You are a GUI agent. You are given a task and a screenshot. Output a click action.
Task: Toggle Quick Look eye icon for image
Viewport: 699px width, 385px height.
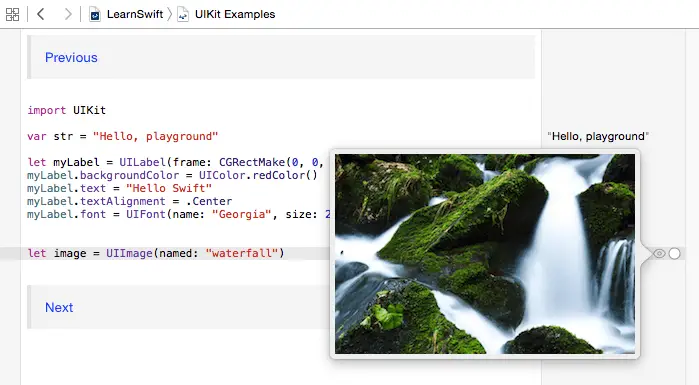click(659, 254)
